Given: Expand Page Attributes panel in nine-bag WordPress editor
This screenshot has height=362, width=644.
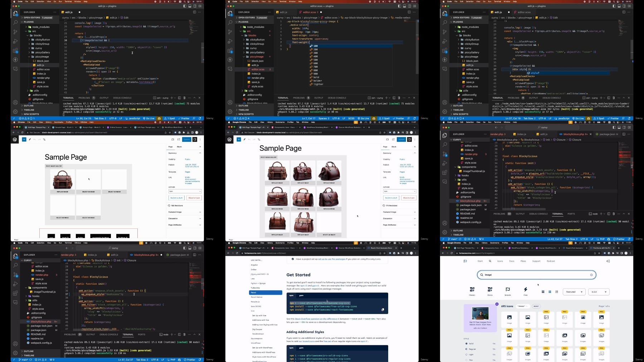Looking at the screenshot, I should [399, 225].
